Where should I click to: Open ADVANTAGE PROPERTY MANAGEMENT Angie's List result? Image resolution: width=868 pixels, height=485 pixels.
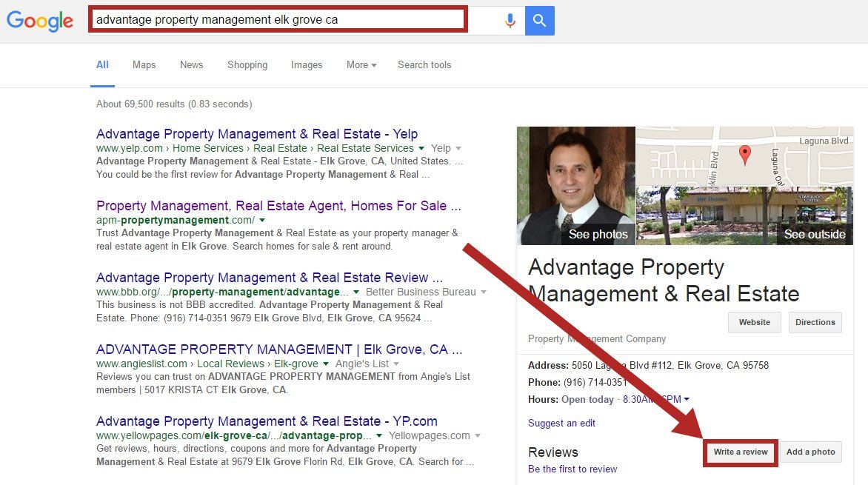(x=279, y=349)
